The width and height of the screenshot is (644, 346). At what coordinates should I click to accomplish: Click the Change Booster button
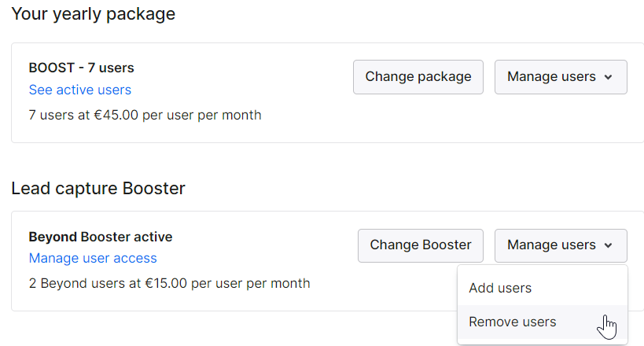coord(421,245)
